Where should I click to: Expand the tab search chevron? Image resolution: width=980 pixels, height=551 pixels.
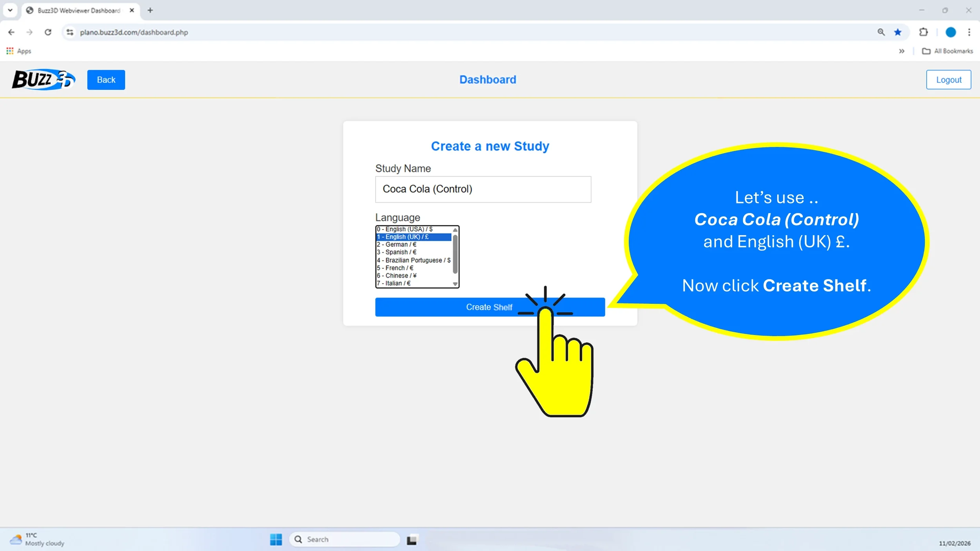(x=10, y=10)
